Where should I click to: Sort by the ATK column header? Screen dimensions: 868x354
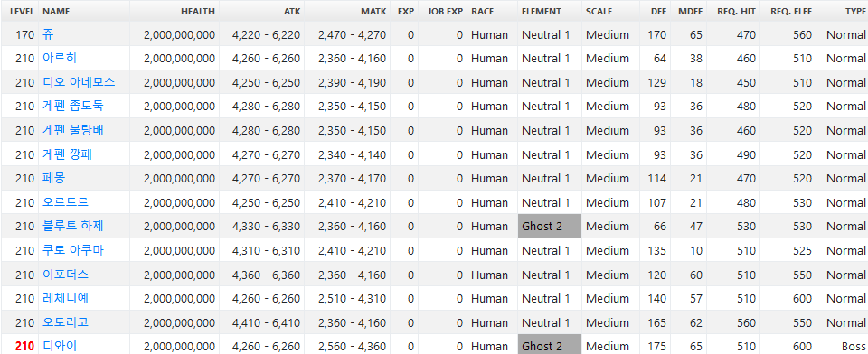pyautogui.click(x=292, y=11)
